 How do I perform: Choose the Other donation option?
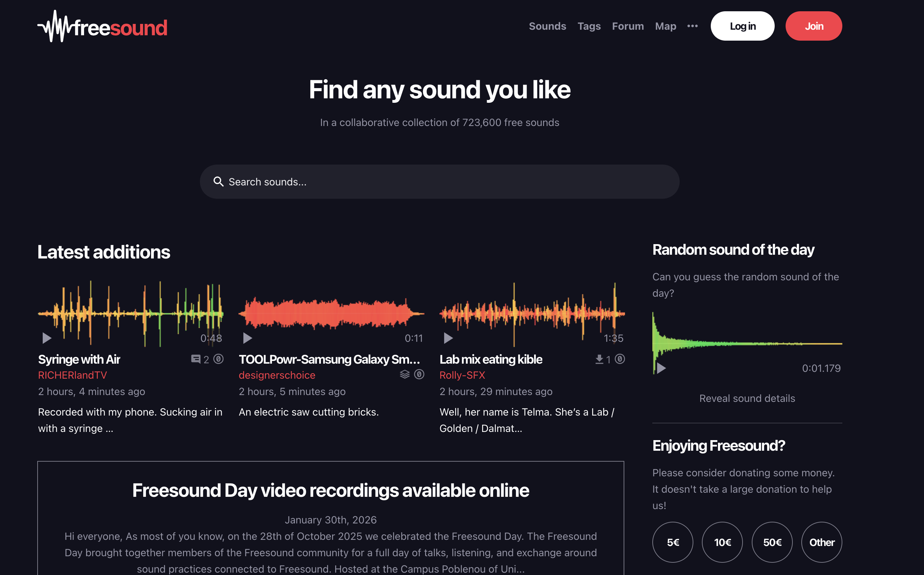pyautogui.click(x=821, y=542)
